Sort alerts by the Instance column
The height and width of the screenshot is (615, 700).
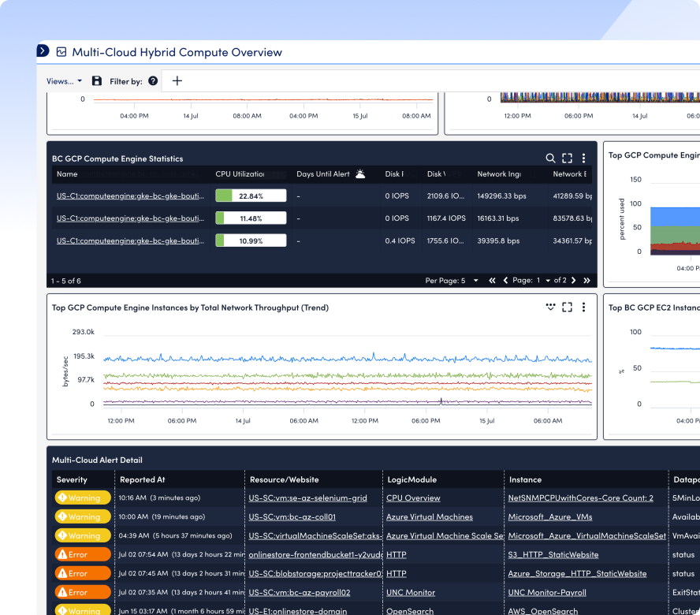pos(526,479)
